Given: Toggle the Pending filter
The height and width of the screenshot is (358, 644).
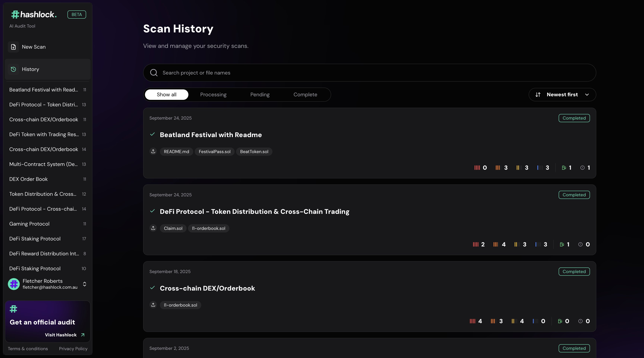Looking at the screenshot, I should pyautogui.click(x=260, y=94).
